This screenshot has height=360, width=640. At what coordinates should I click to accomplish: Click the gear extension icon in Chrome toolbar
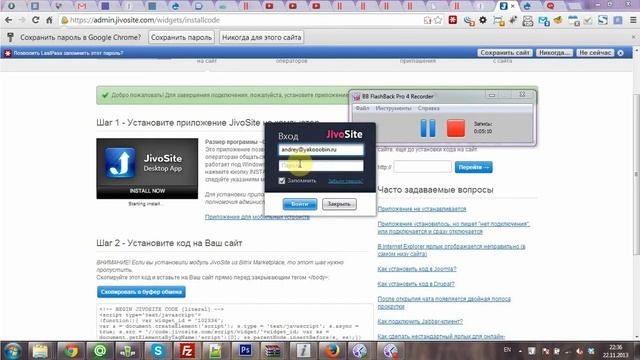483,20
